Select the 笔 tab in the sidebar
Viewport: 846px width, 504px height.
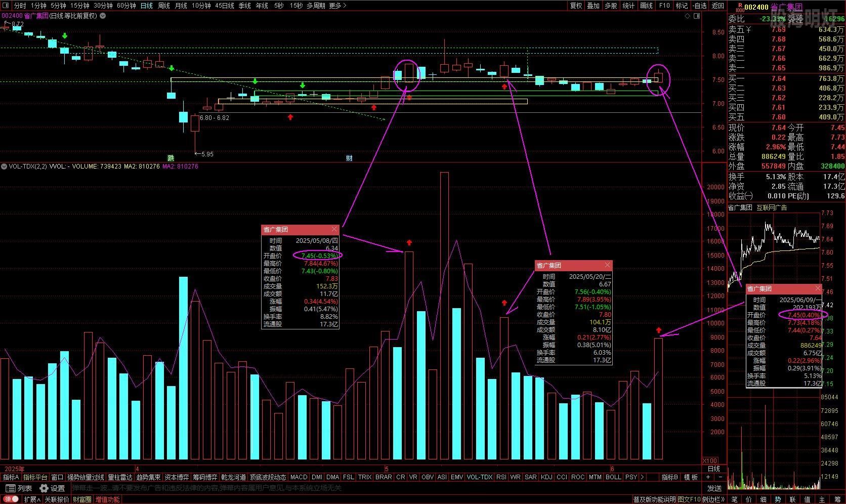click(x=735, y=499)
